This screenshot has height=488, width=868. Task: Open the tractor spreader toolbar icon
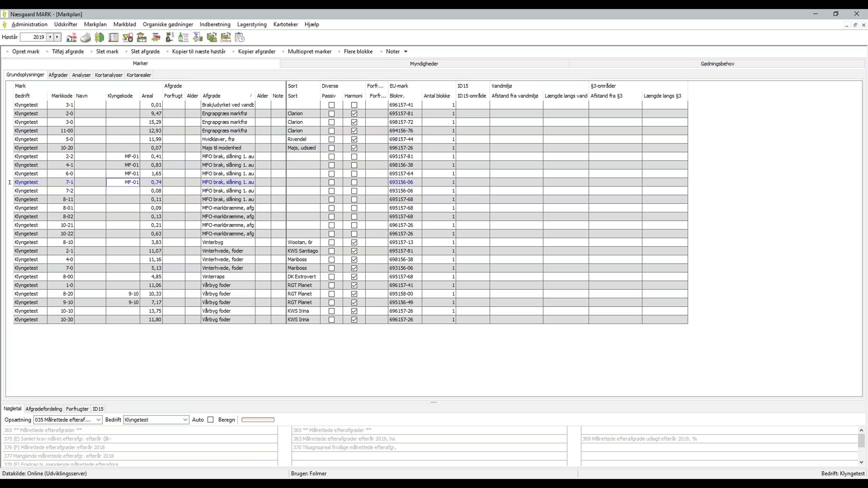click(128, 37)
